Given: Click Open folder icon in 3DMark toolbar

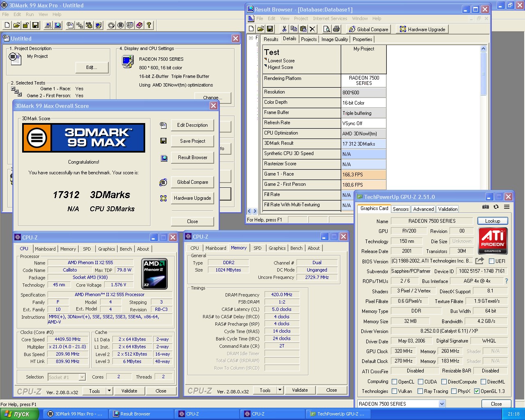Looking at the screenshot, I should 16,25.
